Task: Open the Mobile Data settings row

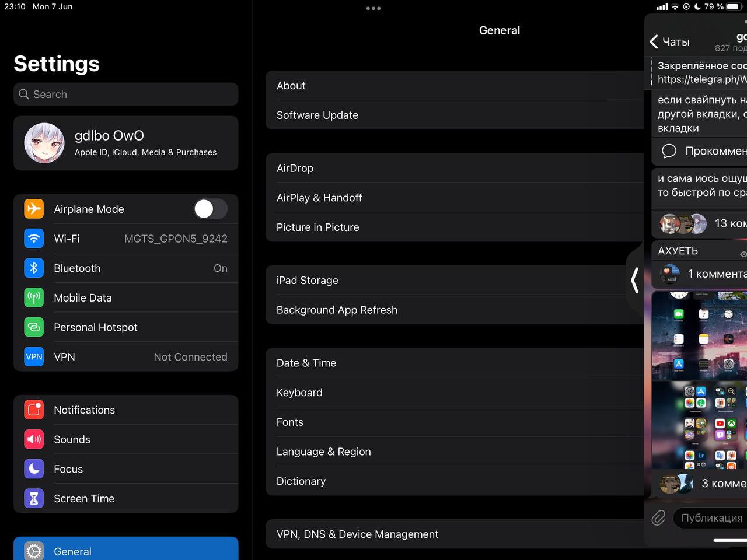Action: pyautogui.click(x=126, y=297)
